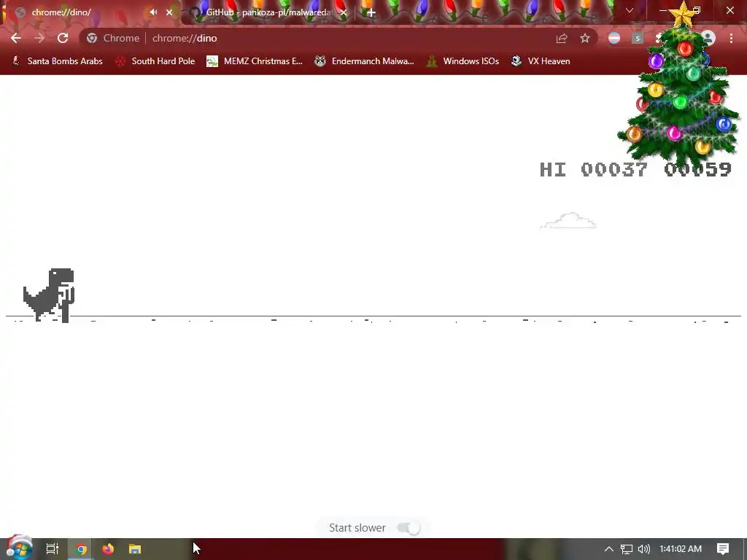Viewport: 747px width, 560px height.
Task: Click the HI 00037 high score text
Action: [593, 169]
